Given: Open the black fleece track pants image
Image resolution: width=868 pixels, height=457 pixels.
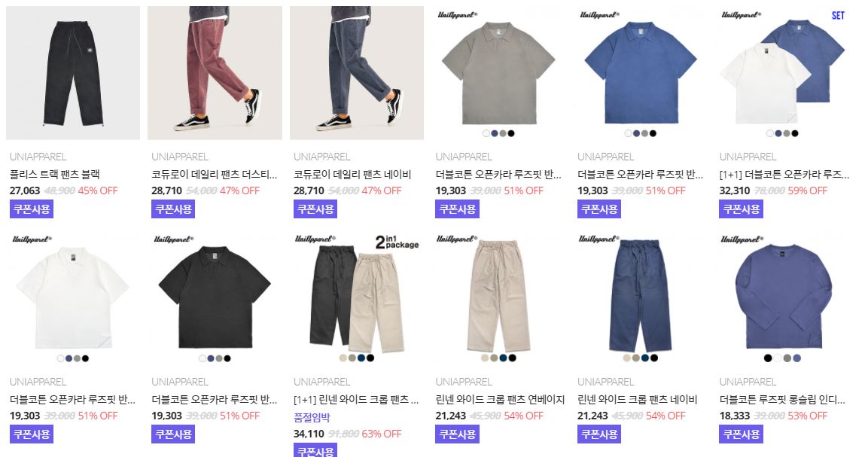Looking at the screenshot, I should pyautogui.click(x=72, y=72).
